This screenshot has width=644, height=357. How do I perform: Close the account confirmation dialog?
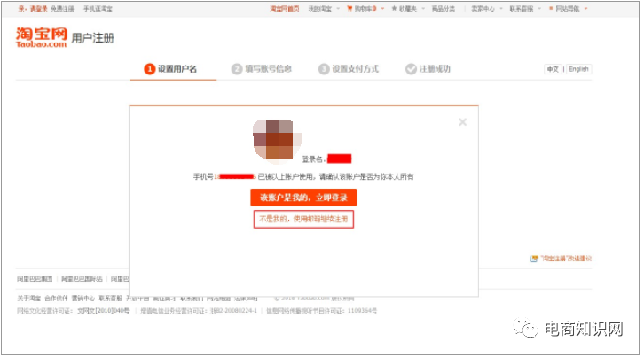(462, 122)
